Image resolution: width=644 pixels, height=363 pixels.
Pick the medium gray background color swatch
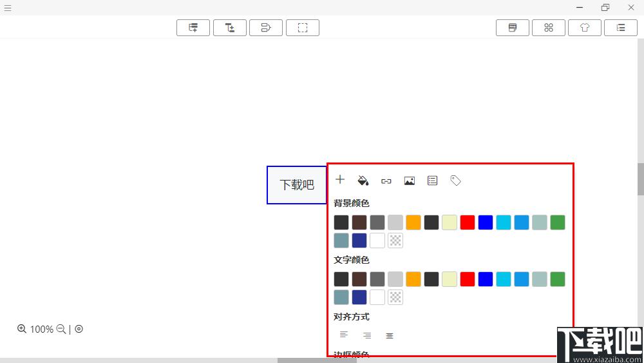tap(377, 222)
